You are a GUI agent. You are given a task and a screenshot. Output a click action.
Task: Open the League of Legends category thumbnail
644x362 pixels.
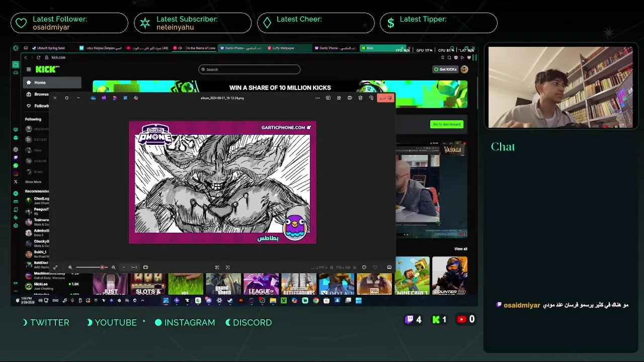click(x=261, y=284)
